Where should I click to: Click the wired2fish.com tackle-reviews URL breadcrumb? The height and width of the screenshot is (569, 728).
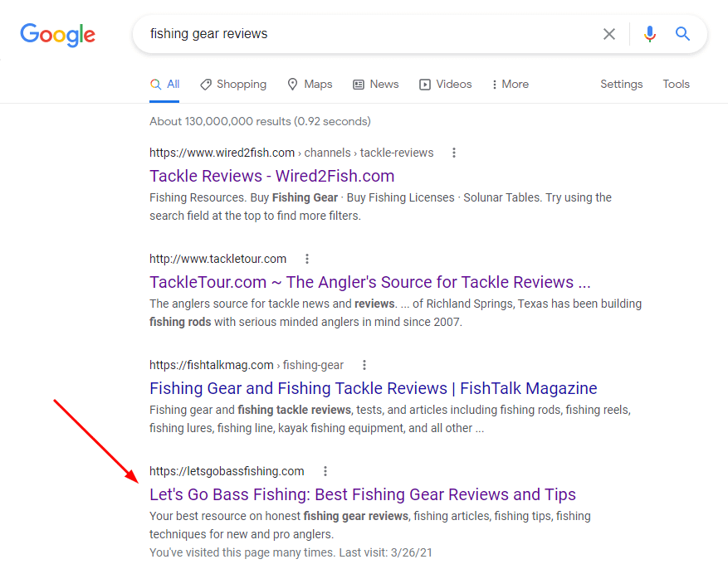tap(291, 153)
